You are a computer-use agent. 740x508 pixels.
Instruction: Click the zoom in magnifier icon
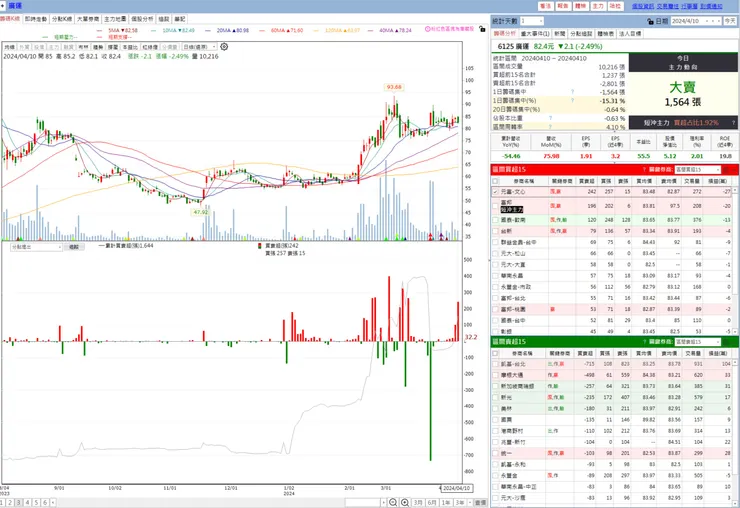pos(405,503)
